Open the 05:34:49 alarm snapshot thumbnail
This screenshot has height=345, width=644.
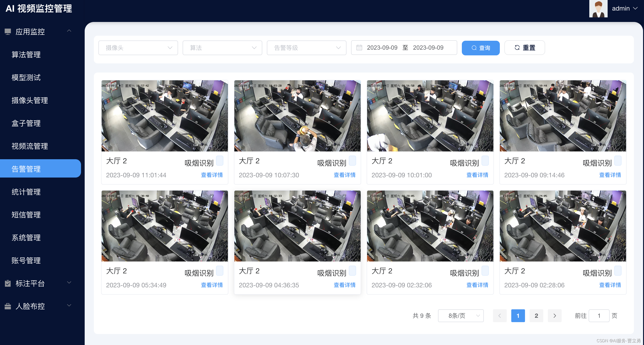point(165,226)
